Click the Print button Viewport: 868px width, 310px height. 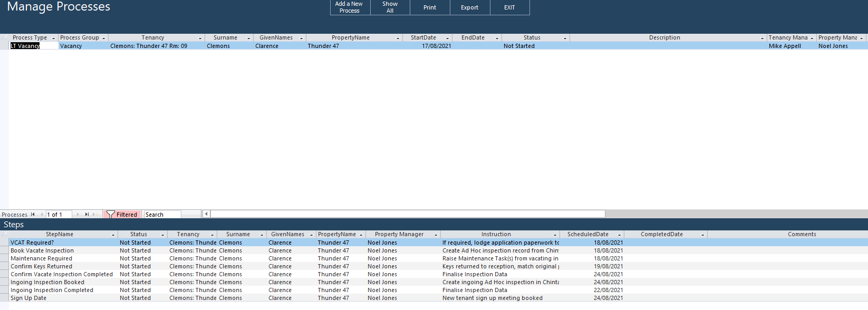coord(430,7)
